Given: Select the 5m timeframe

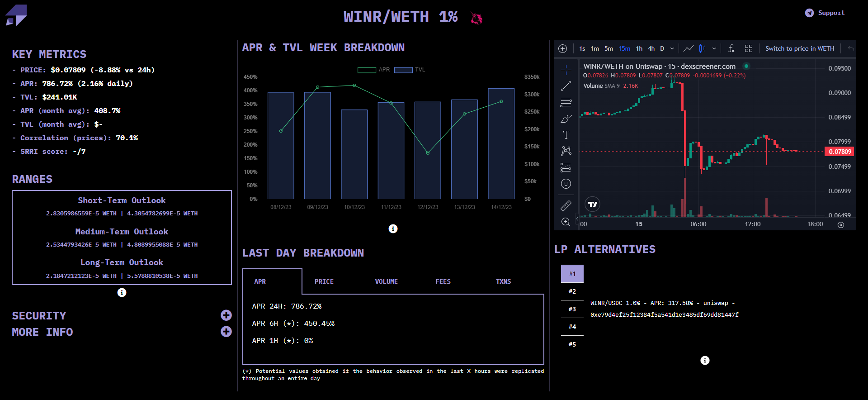Looking at the screenshot, I should coord(609,48).
